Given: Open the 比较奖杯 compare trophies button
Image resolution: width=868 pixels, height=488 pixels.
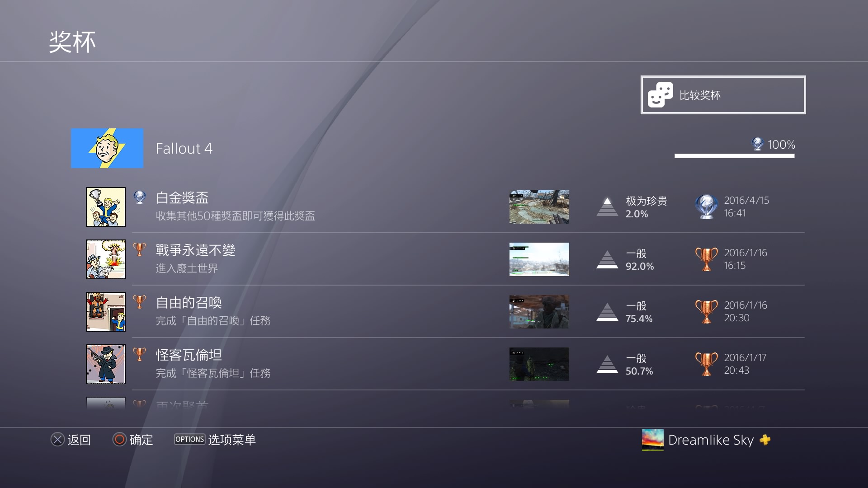Looking at the screenshot, I should pyautogui.click(x=723, y=95).
